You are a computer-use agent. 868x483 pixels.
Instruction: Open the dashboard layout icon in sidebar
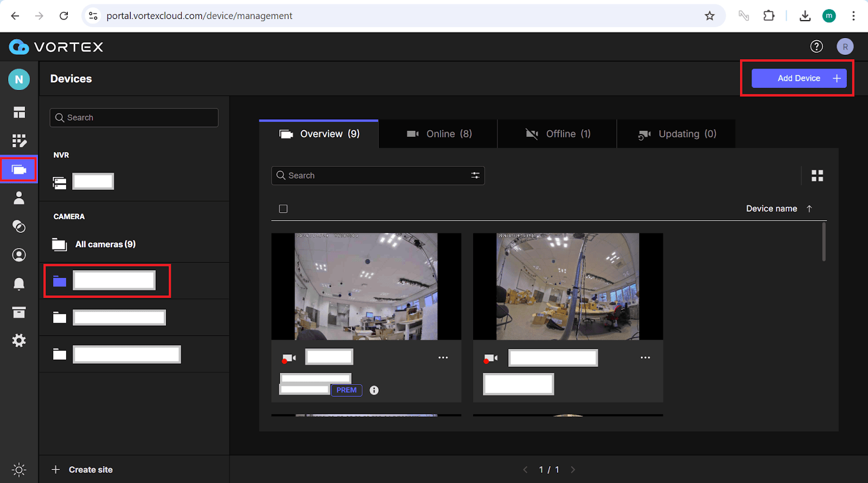coord(19,112)
